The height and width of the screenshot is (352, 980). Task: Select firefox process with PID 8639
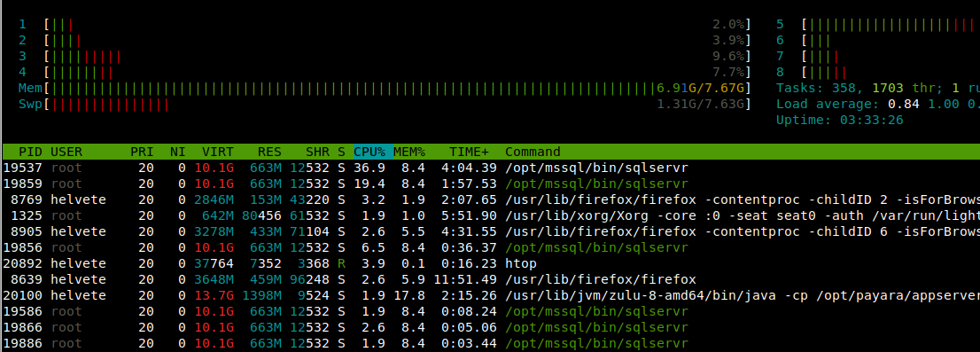pyautogui.click(x=491, y=279)
